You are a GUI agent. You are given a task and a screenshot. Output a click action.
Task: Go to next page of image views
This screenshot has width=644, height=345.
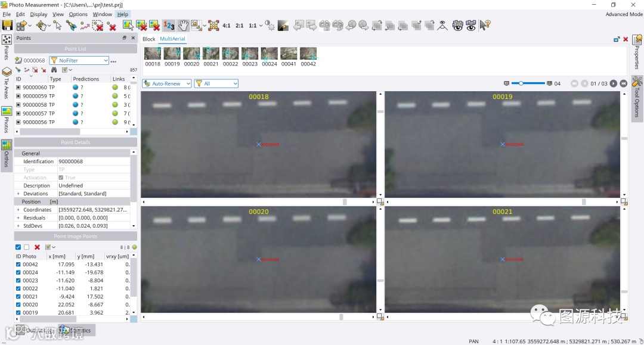tap(613, 83)
